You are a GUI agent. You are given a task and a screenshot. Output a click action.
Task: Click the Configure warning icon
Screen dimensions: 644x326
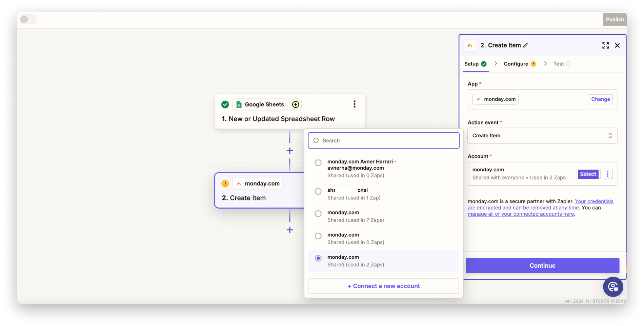coord(533,64)
